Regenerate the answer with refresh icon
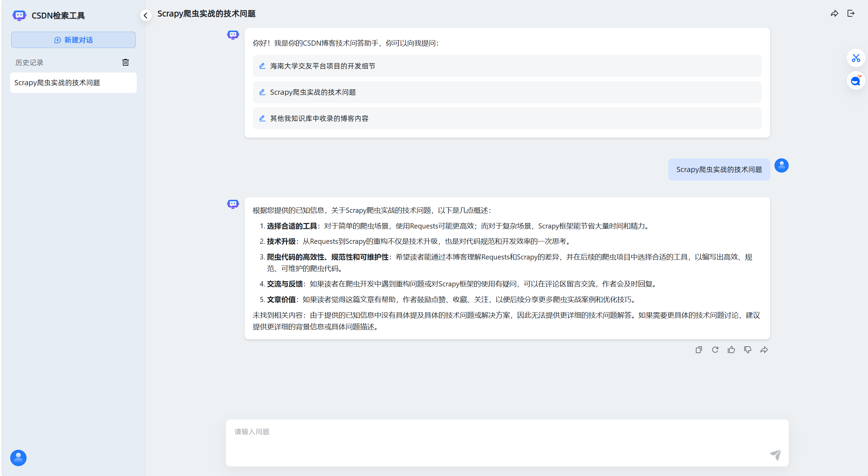This screenshot has width=868, height=476. coord(715,350)
